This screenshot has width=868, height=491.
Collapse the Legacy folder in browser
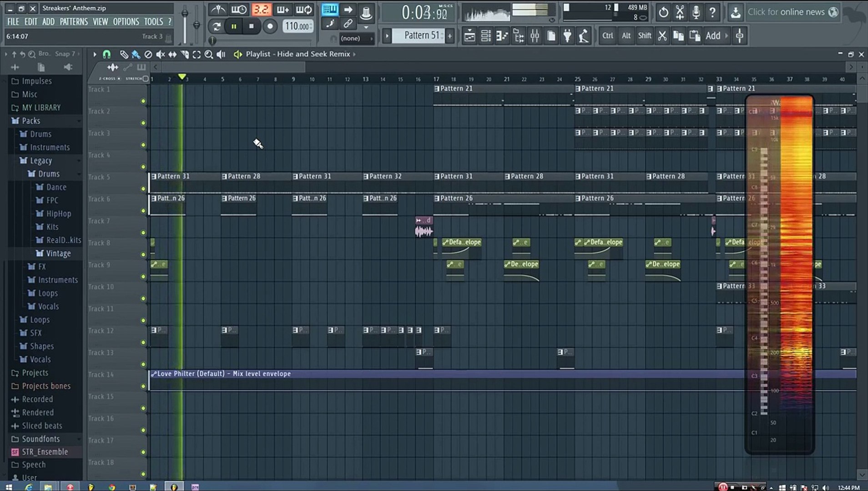pyautogui.click(x=40, y=160)
